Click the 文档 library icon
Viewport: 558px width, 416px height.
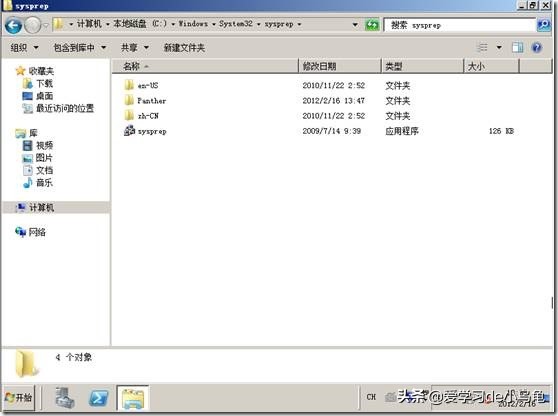27,170
